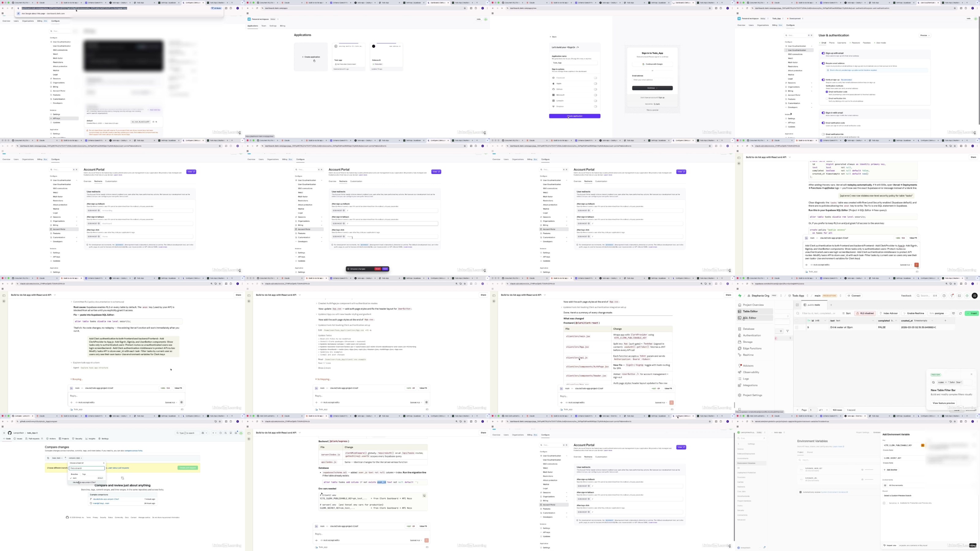
Task: Select the Drink water row checkbox
Action: (797, 328)
